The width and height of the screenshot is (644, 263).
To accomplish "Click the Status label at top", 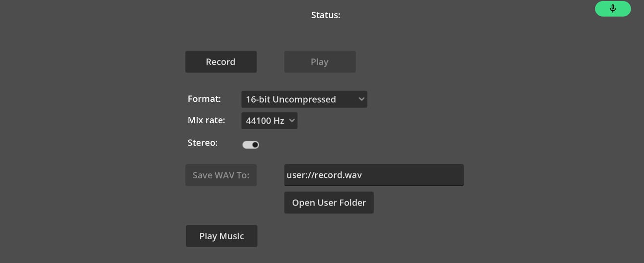I will coord(326,15).
